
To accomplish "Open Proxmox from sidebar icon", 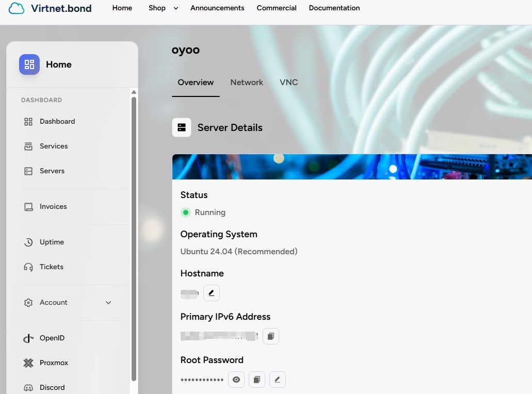I will click(28, 363).
